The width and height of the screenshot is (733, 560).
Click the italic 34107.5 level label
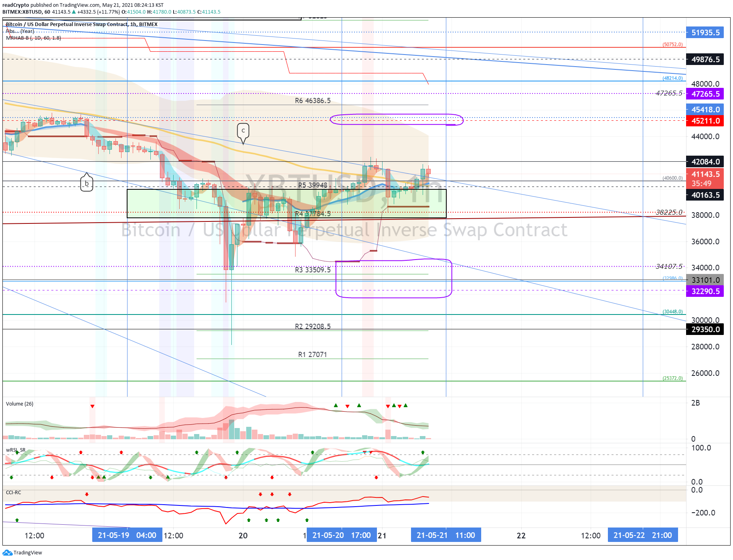tap(669, 266)
